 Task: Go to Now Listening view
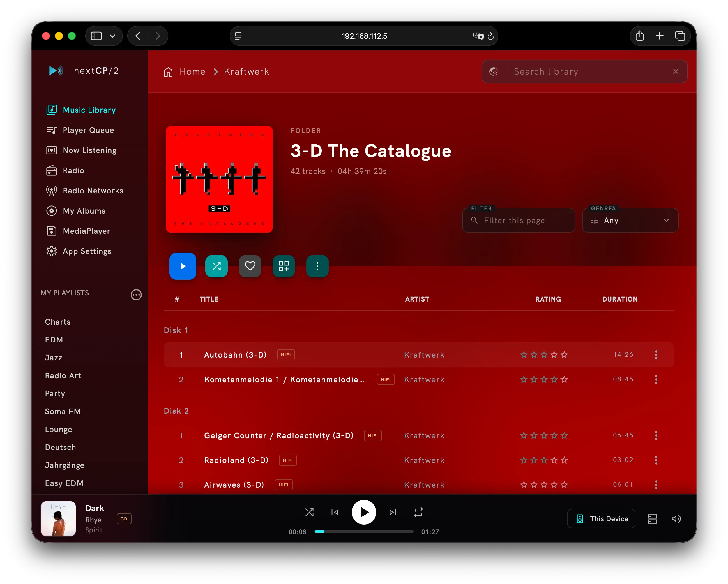coord(81,150)
